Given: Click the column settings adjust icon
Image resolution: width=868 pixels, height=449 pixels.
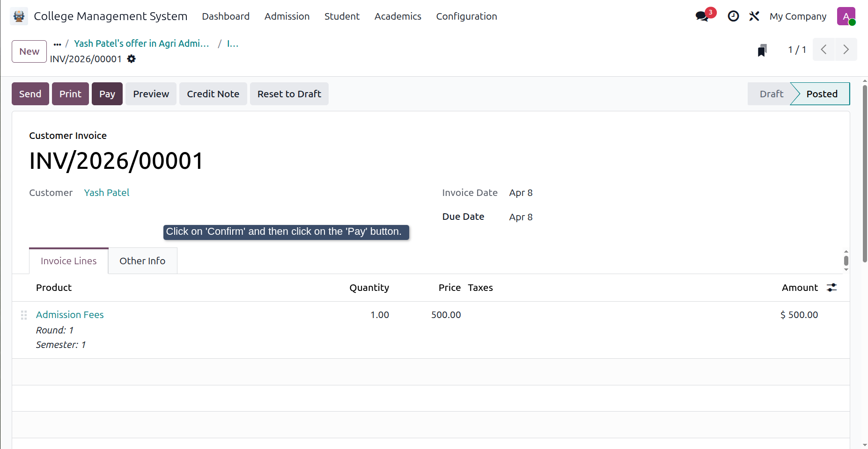Looking at the screenshot, I should click(x=831, y=288).
